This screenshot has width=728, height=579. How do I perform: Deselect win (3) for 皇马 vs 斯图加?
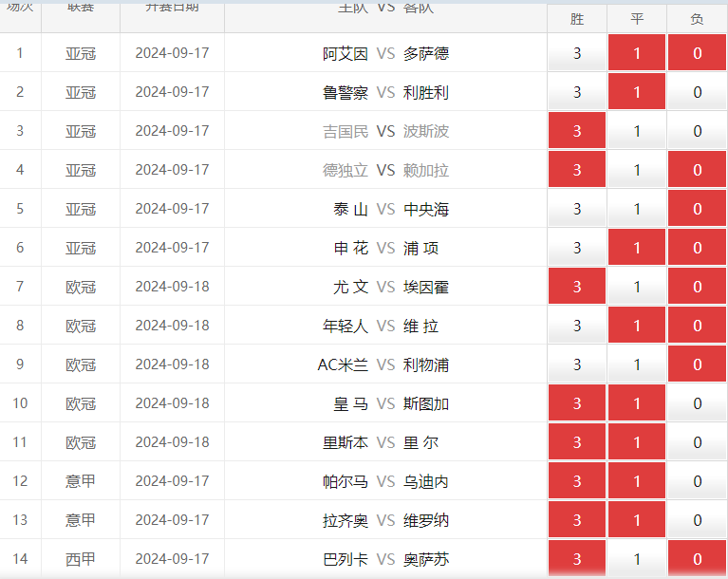pyautogui.click(x=577, y=403)
